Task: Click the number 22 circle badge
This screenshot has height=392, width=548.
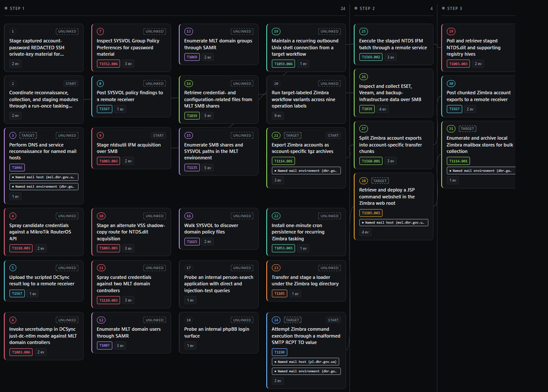Action: click(x=276, y=216)
